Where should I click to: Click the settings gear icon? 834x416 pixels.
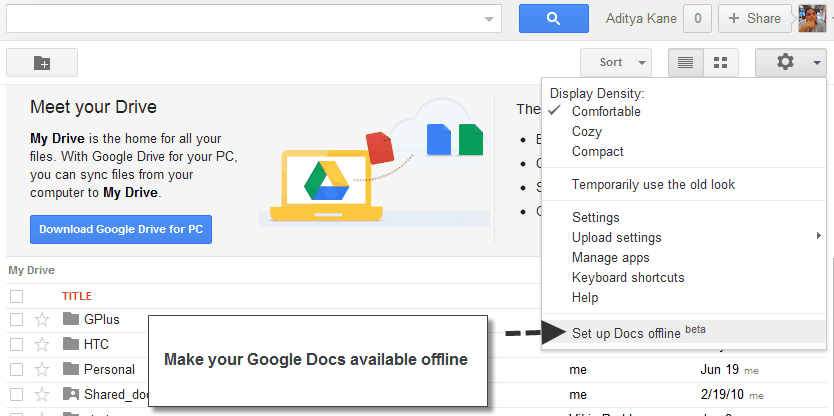[x=785, y=62]
